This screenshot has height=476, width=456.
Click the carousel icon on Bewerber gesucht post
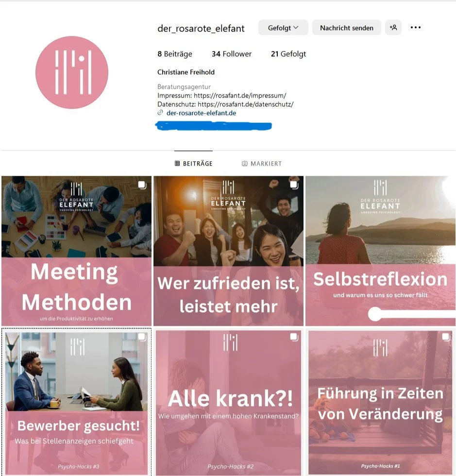[142, 337]
